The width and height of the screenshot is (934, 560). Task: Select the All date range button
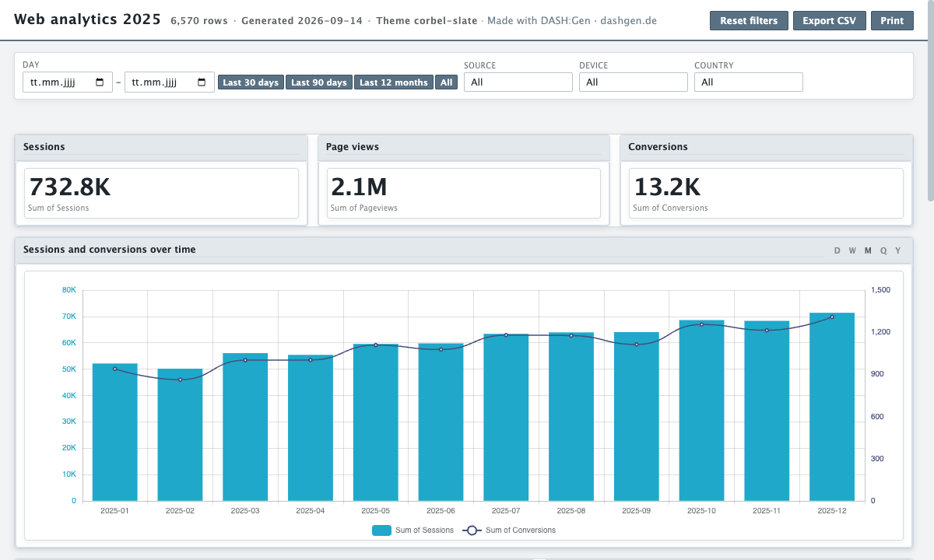446,82
